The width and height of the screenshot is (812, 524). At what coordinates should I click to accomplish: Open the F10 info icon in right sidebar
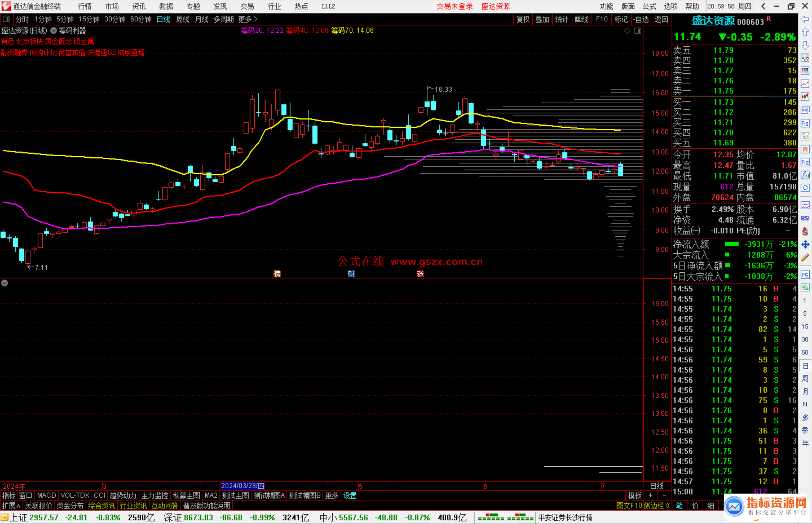pyautogui.click(x=805, y=123)
